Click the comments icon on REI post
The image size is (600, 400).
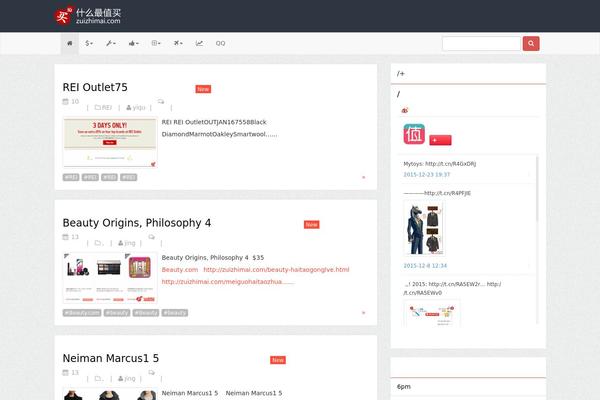[x=161, y=101]
